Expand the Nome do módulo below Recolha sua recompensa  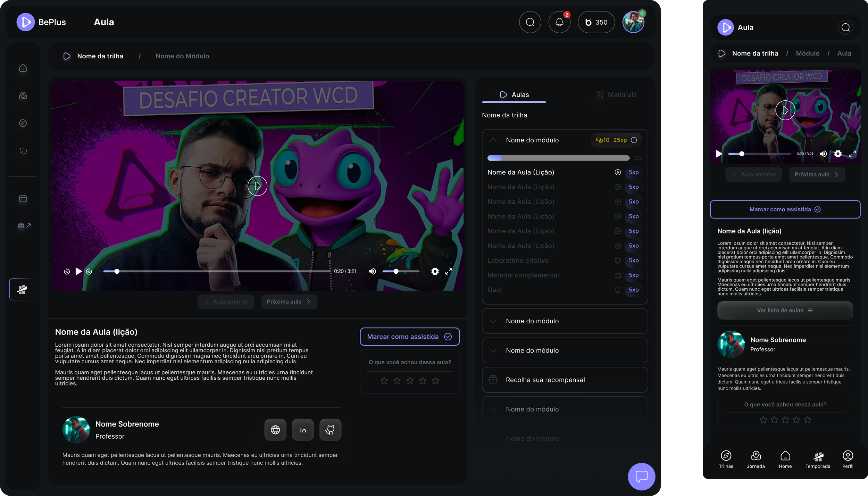[x=565, y=409]
